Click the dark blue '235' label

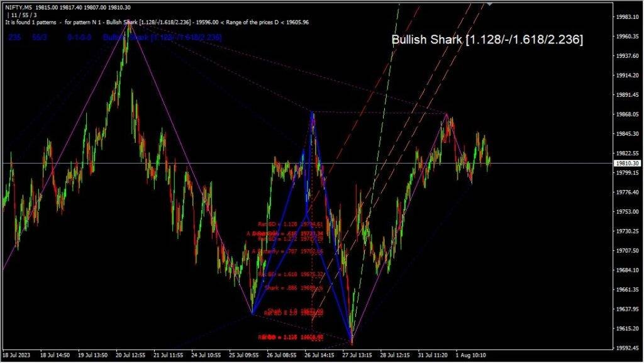click(x=15, y=37)
